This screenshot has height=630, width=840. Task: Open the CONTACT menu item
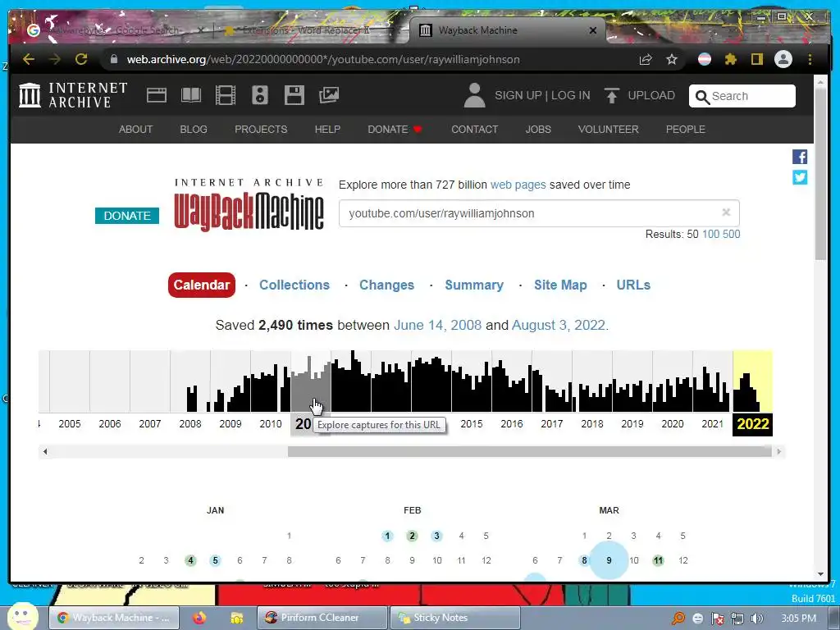point(474,129)
